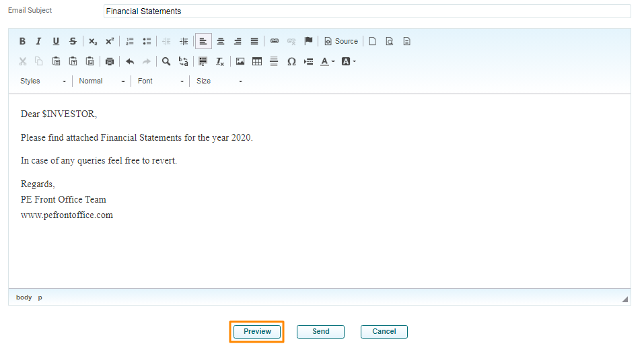Expand the Normal paragraph format dropdown
The image size is (644, 352).
click(x=102, y=81)
